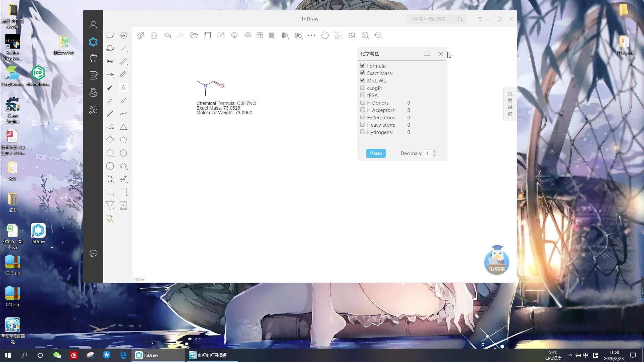Select the cyclohexane hexagon tool
644x362 pixels.
click(110, 153)
